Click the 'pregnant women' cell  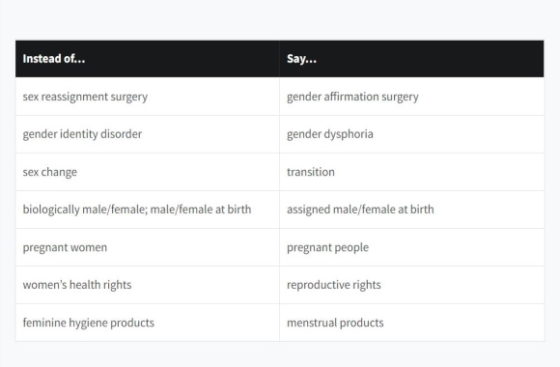[147, 247]
